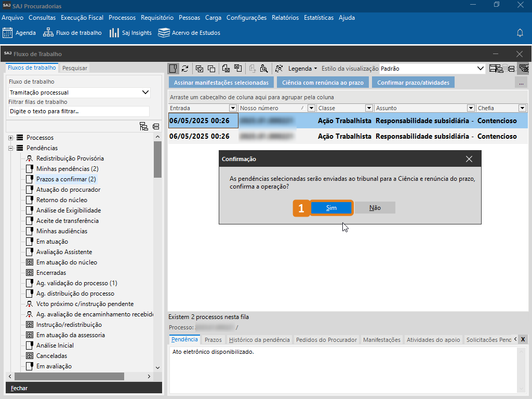
Task: Toggle the rightmost crossed-out grid icon
Action: (524, 69)
